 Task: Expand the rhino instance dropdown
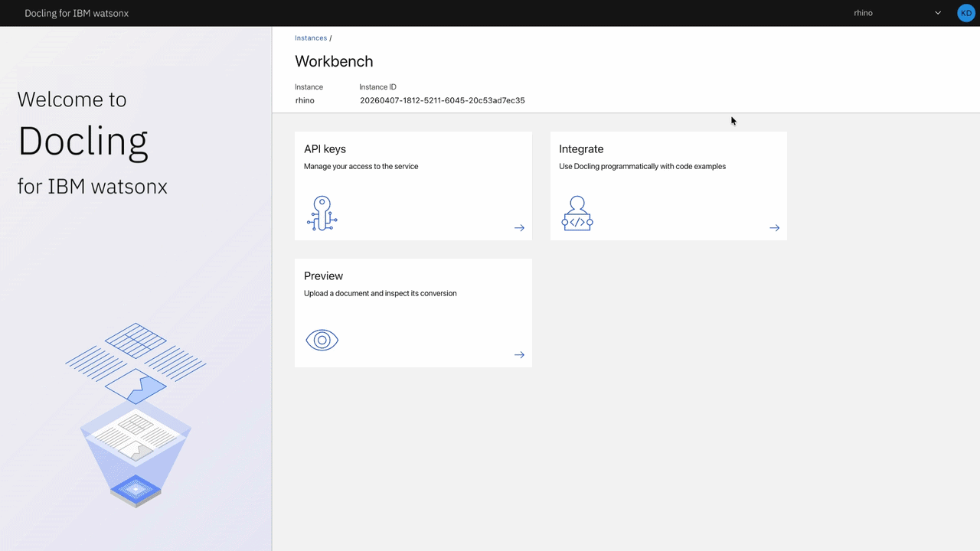[897, 13]
